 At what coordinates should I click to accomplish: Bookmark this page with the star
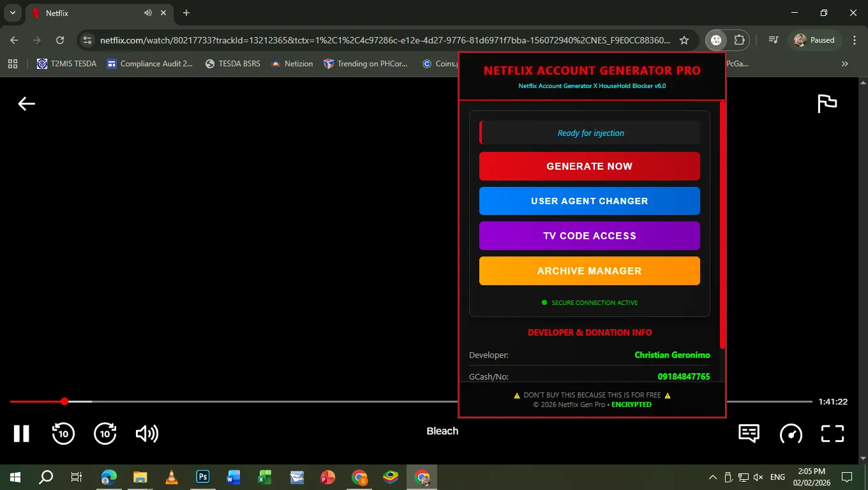[x=684, y=40]
